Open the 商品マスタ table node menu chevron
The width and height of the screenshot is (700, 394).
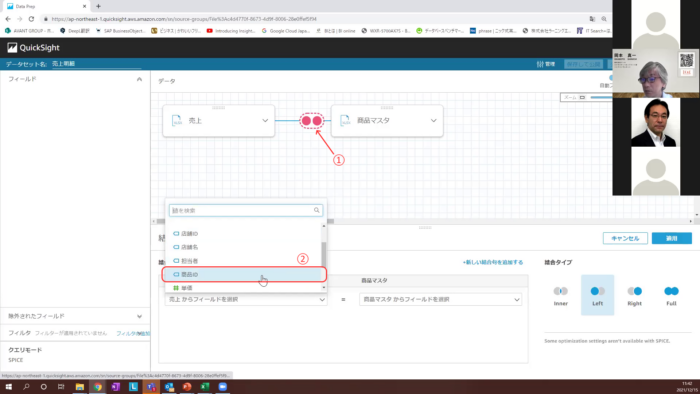tap(433, 120)
